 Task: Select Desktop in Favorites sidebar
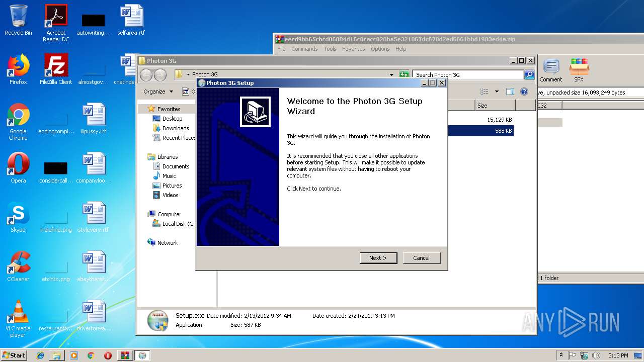[x=168, y=119]
